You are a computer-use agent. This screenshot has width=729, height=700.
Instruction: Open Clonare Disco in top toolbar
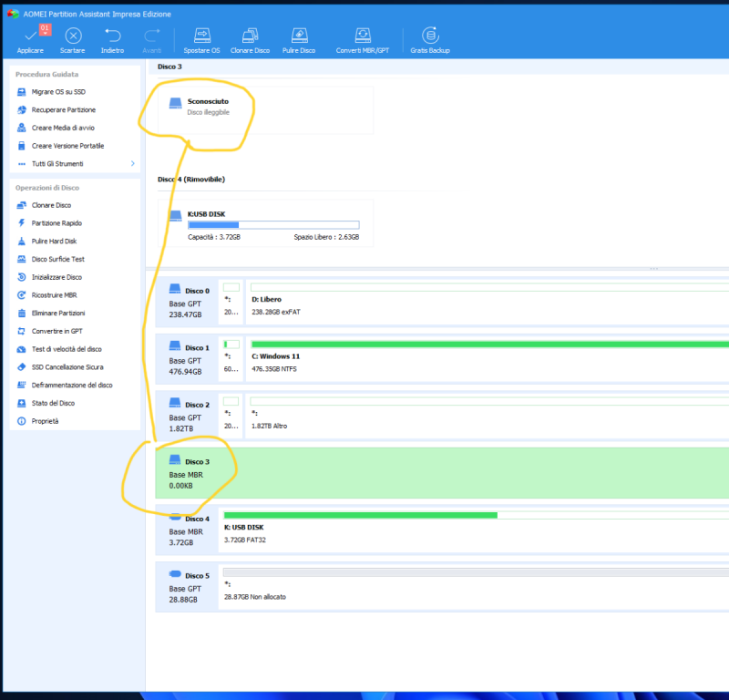(x=250, y=40)
